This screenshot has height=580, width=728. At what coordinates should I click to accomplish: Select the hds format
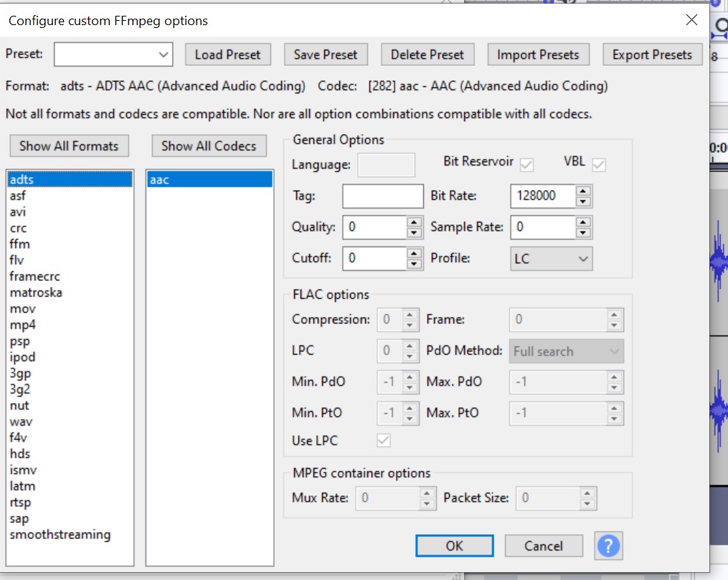70,454
